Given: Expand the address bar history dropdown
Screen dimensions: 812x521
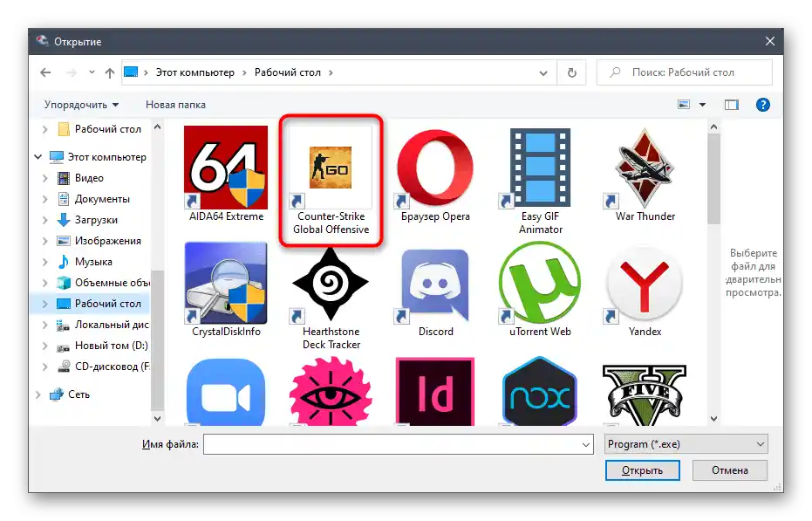Looking at the screenshot, I should coord(543,73).
